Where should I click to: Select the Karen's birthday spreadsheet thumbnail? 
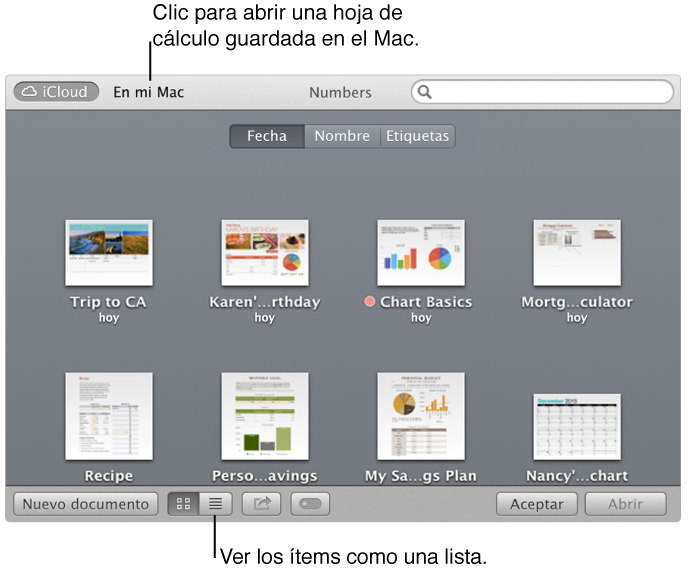tap(265, 253)
